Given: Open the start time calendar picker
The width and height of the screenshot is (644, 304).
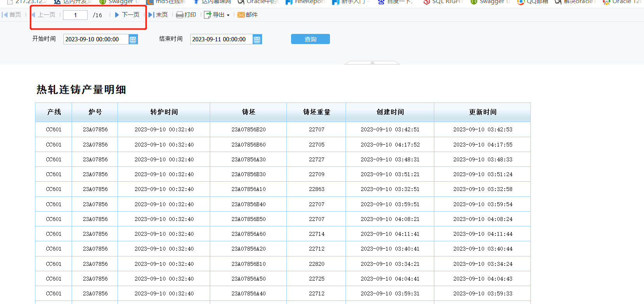Looking at the screenshot, I should (x=133, y=39).
